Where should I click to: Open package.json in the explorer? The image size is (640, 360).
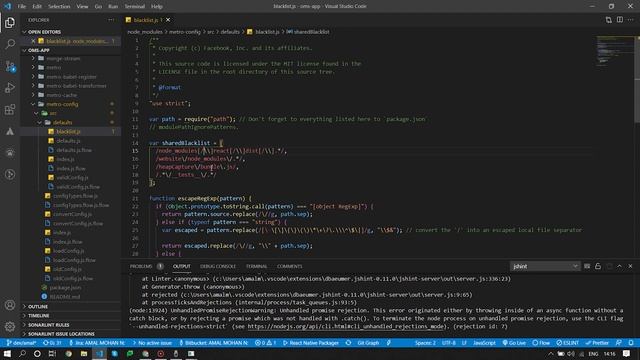tap(64, 287)
